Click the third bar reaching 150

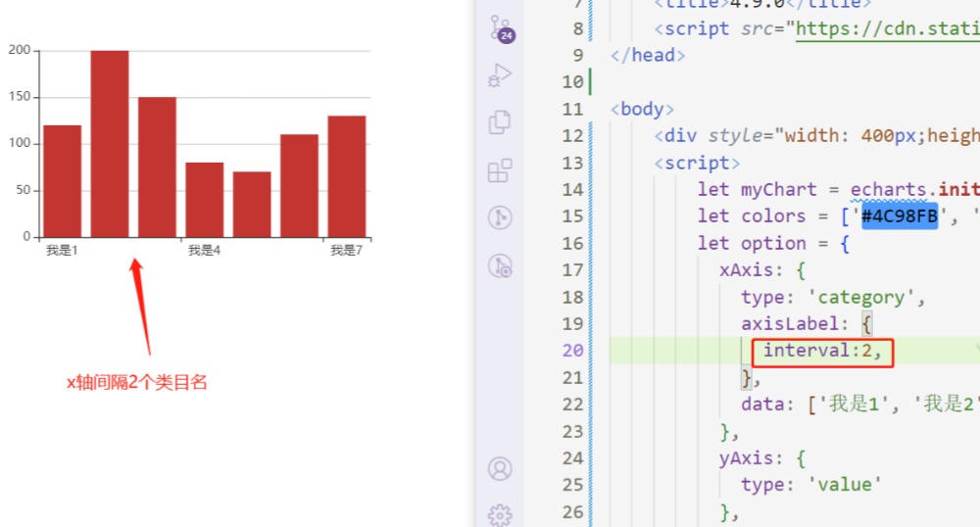[157, 168]
